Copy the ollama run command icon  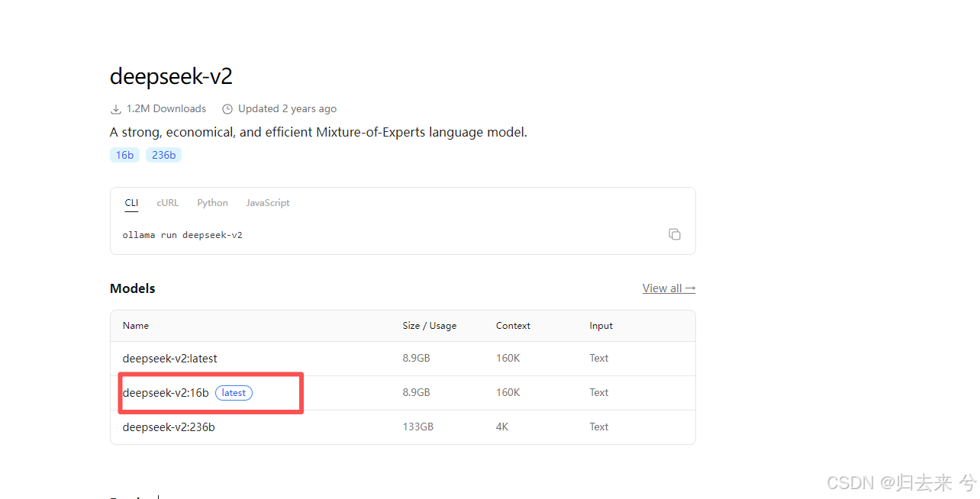click(x=674, y=234)
